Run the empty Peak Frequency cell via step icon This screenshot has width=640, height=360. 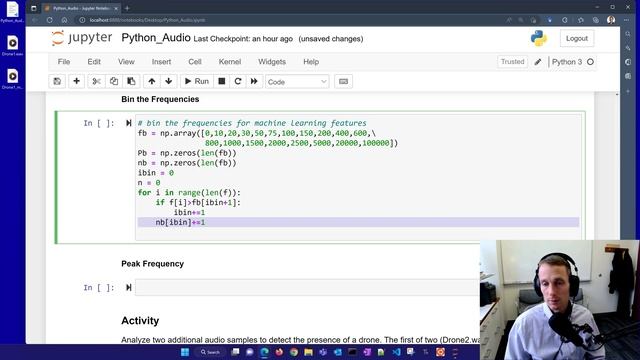point(129,287)
